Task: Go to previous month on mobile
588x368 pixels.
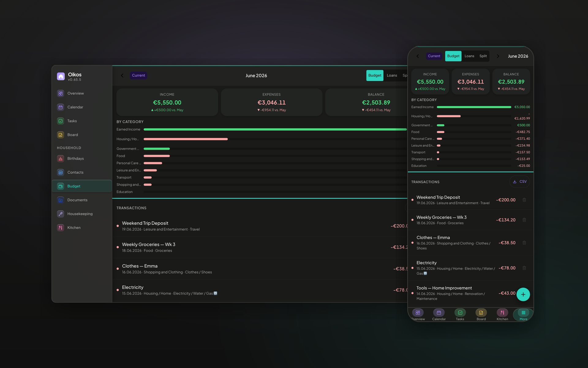Action: 418,56
